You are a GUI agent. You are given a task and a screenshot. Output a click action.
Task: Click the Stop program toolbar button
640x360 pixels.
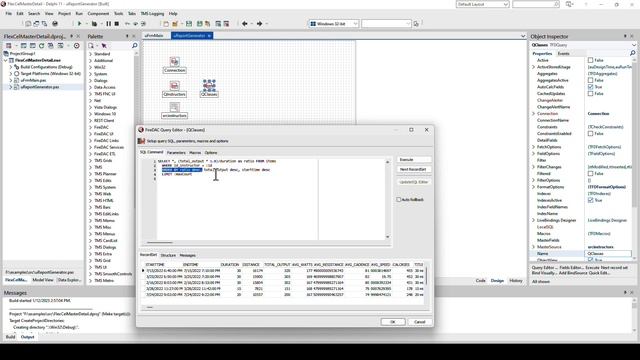click(117, 24)
